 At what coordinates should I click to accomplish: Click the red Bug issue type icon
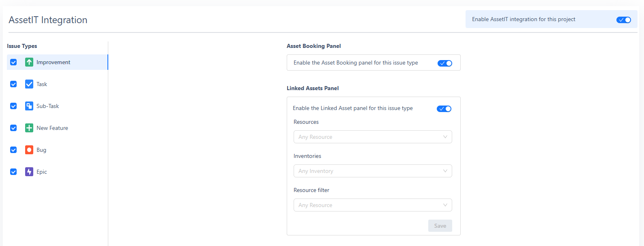(x=29, y=150)
